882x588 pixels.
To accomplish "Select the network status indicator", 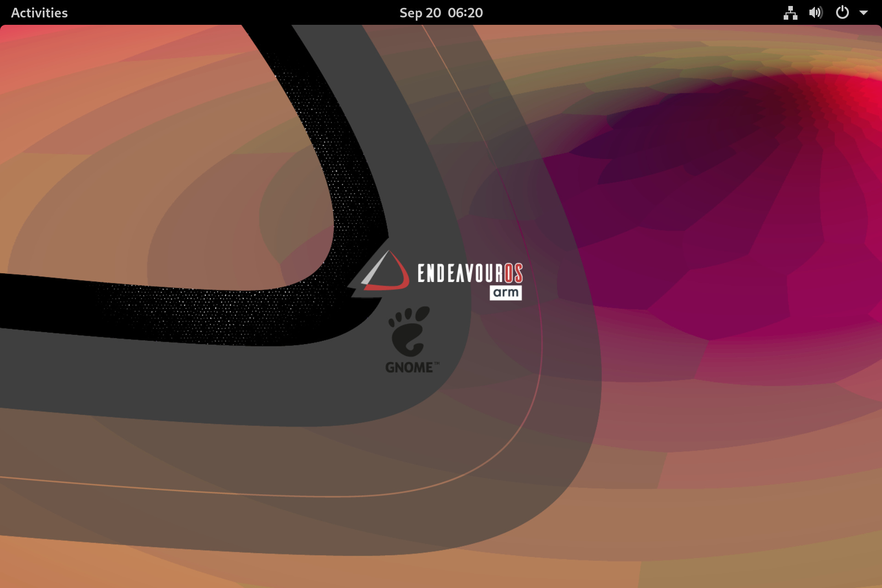I will (x=790, y=12).
